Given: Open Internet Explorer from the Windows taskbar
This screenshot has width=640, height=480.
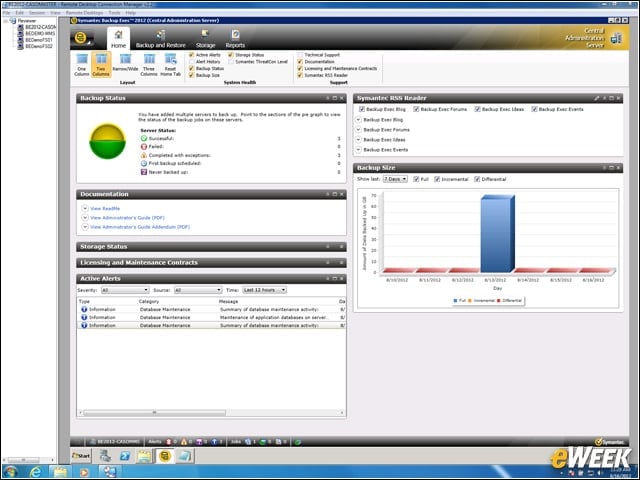Looking at the screenshot, I should point(36,472).
